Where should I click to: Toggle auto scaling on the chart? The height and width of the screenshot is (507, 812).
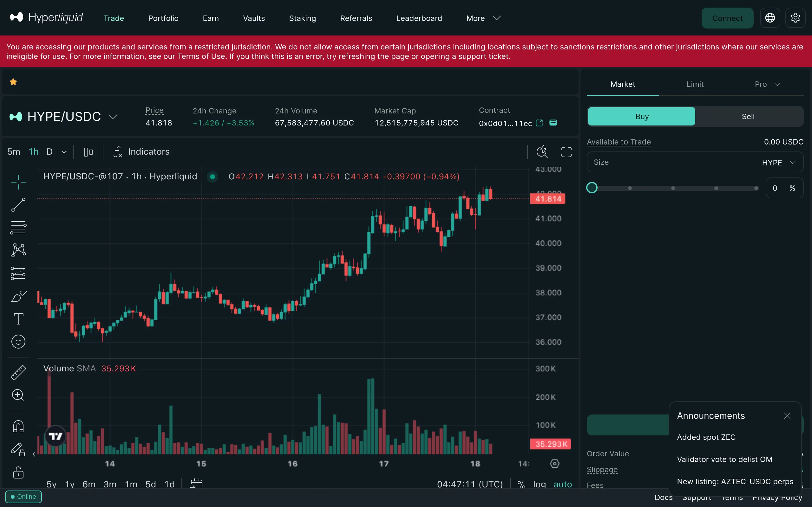coord(563,484)
